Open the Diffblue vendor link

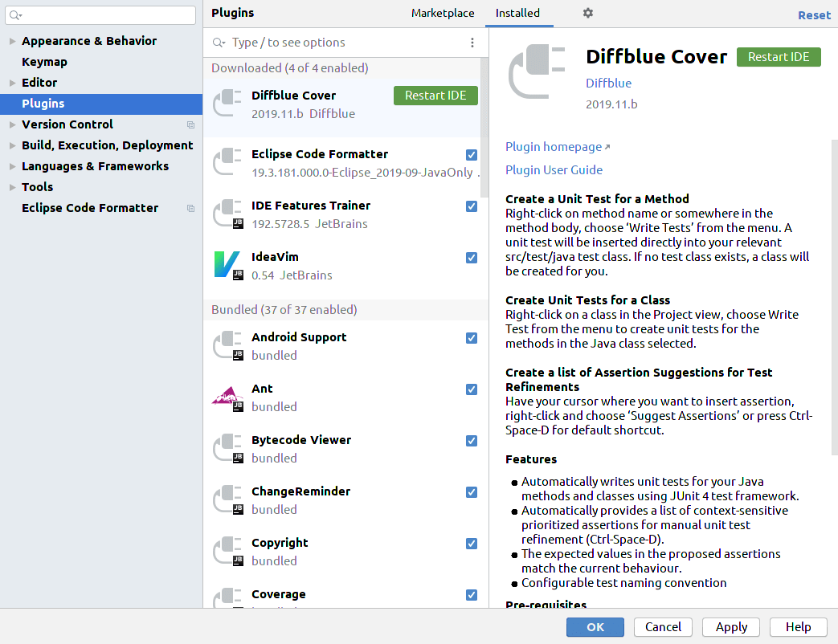(608, 84)
